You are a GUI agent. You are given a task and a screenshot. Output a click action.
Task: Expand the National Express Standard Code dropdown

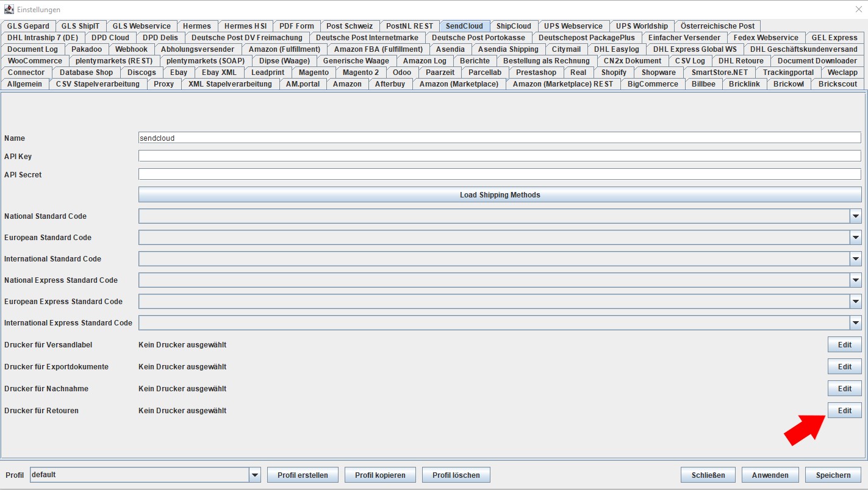[856, 280]
